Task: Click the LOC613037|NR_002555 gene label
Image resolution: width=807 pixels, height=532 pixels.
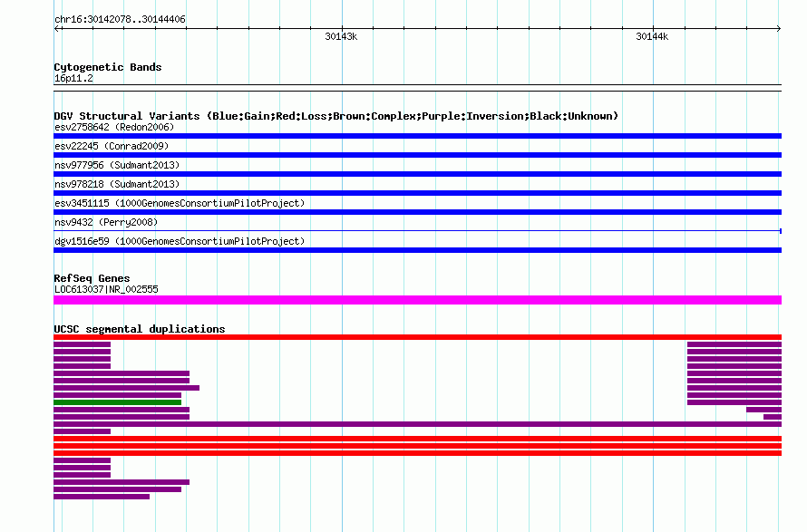Action: 106,289
